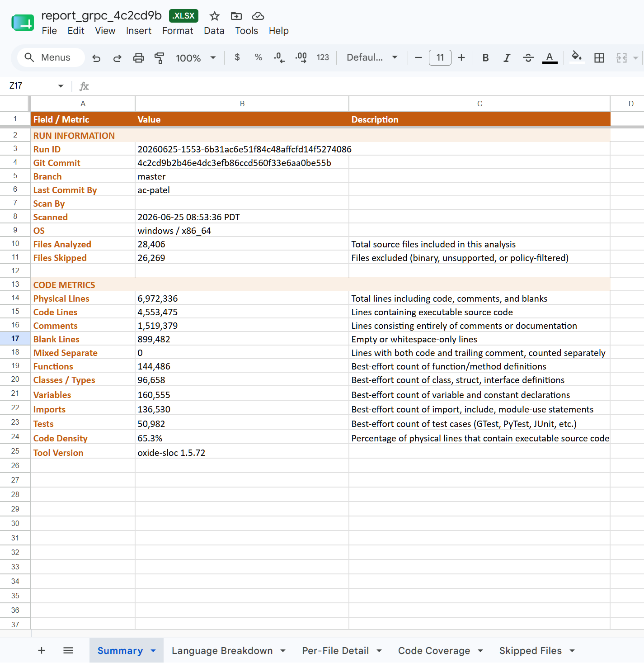Open the Language Breakdown tab dropdown arrow
Image resolution: width=644 pixels, height=663 pixels.
click(283, 651)
